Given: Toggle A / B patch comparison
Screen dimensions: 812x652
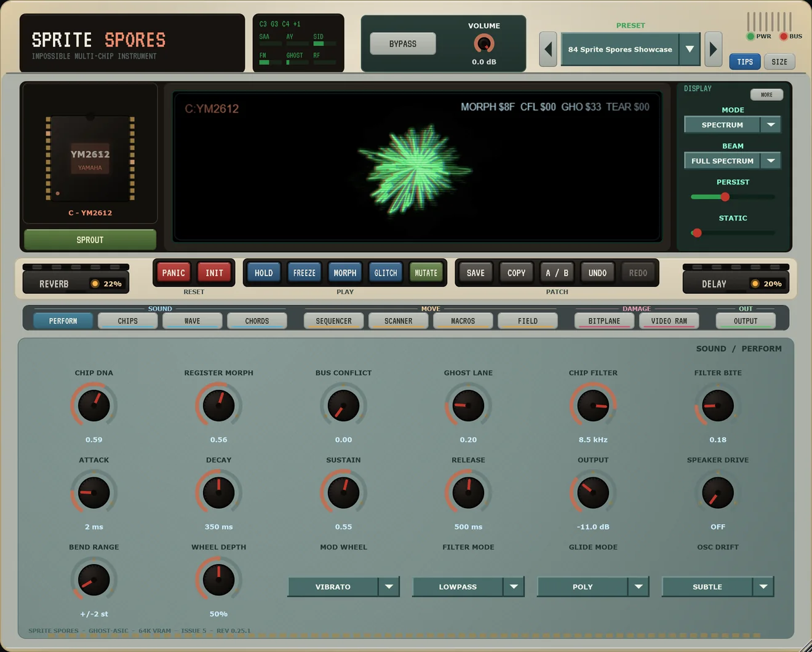Looking at the screenshot, I should click(x=557, y=273).
